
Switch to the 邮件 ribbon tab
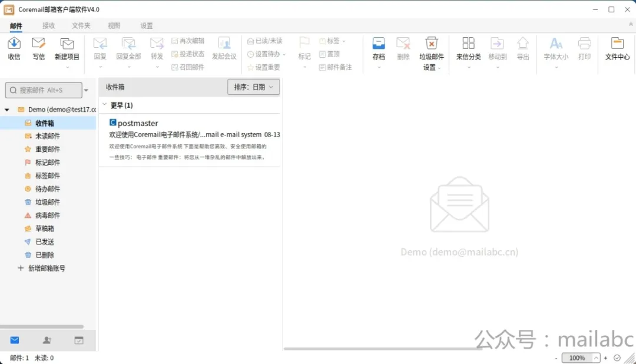pyautogui.click(x=16, y=25)
